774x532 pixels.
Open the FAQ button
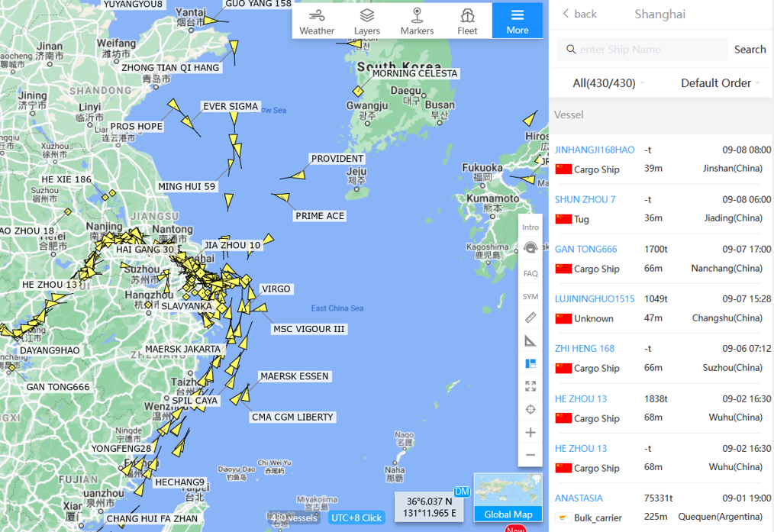[531, 273]
